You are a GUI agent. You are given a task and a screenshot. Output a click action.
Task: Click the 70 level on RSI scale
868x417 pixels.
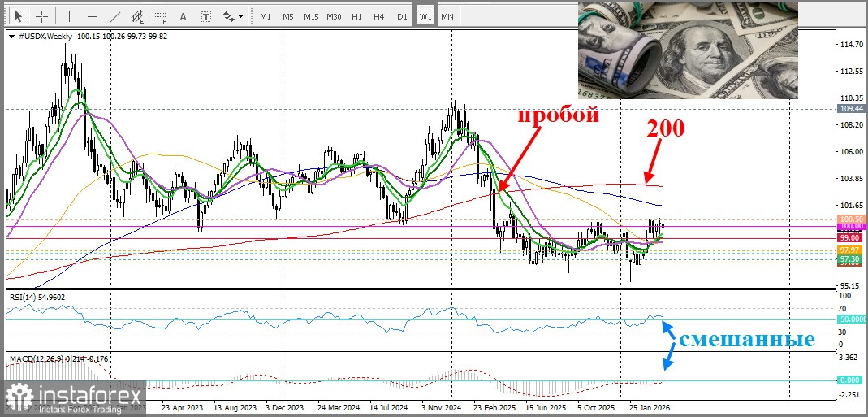coord(844,309)
